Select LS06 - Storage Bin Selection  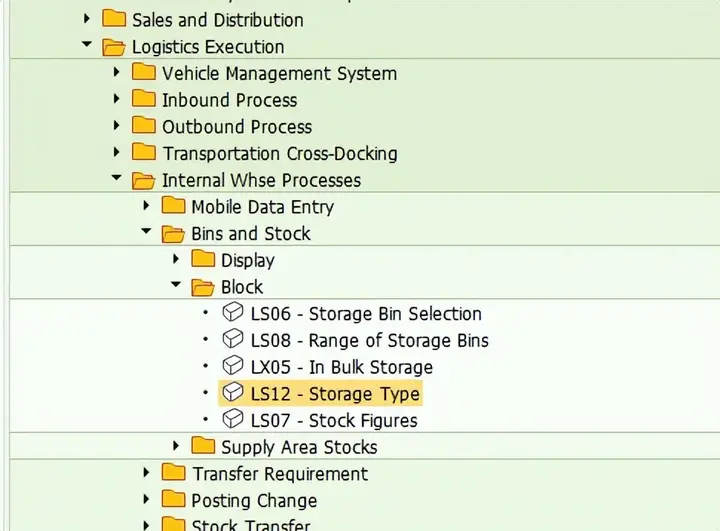coord(366,314)
